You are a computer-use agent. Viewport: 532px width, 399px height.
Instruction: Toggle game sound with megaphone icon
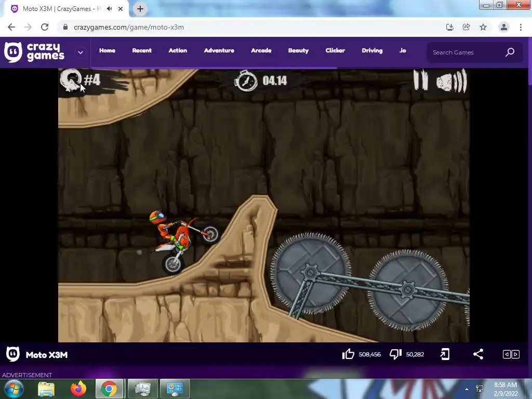point(451,81)
